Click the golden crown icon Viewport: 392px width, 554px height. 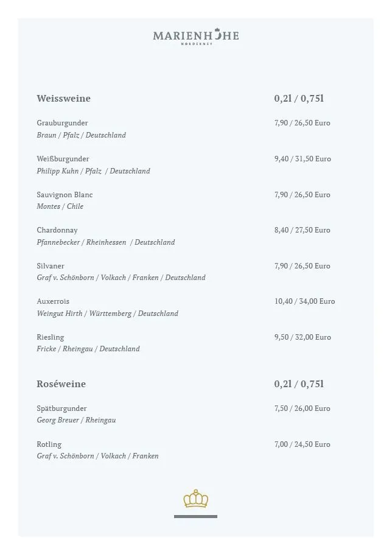click(x=195, y=499)
